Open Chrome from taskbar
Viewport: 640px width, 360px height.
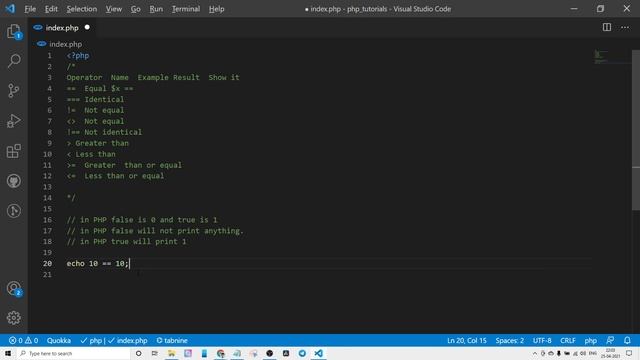coord(220,353)
